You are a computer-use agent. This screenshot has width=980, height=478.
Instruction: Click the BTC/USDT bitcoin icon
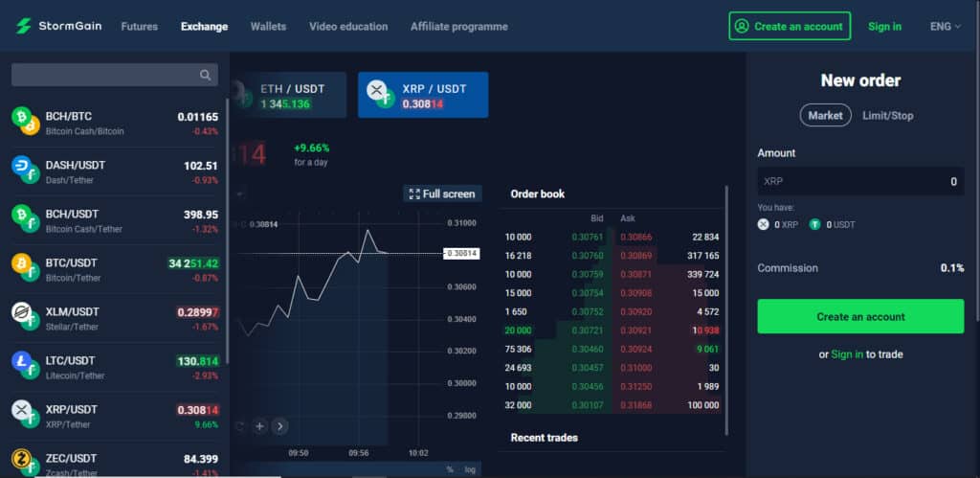pyautogui.click(x=25, y=267)
